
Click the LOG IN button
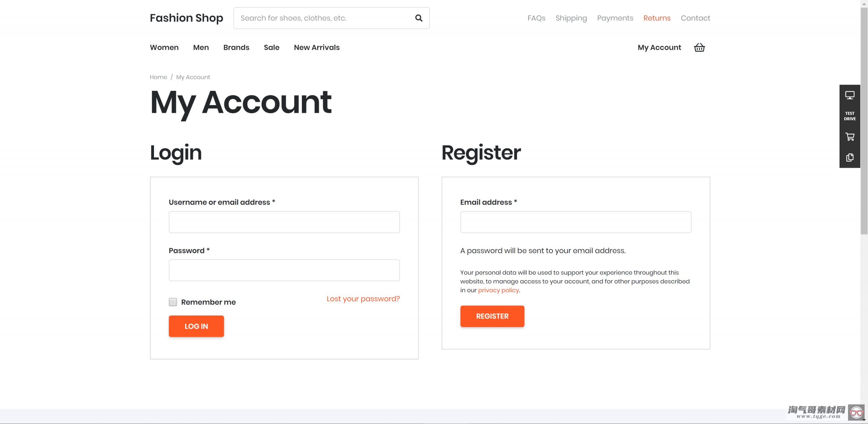coord(196,326)
